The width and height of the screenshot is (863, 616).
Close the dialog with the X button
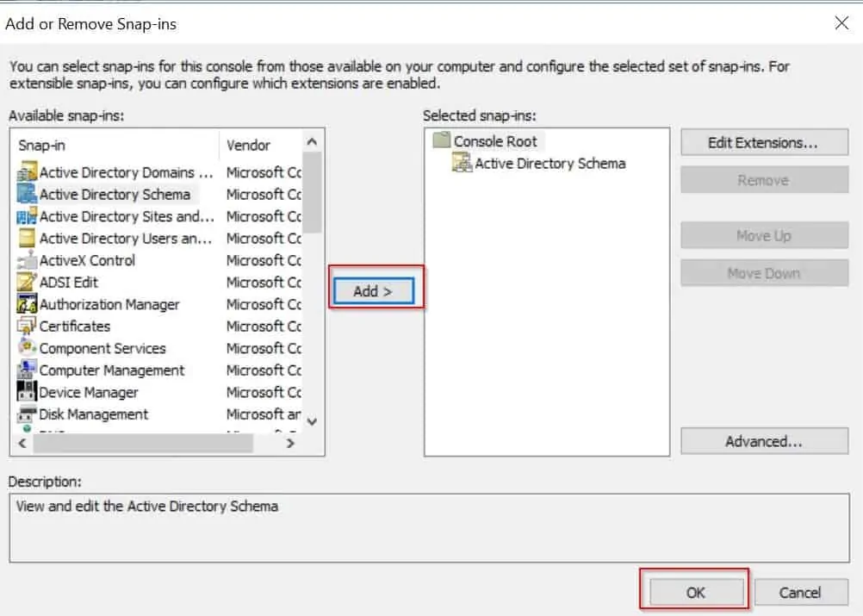point(841,23)
